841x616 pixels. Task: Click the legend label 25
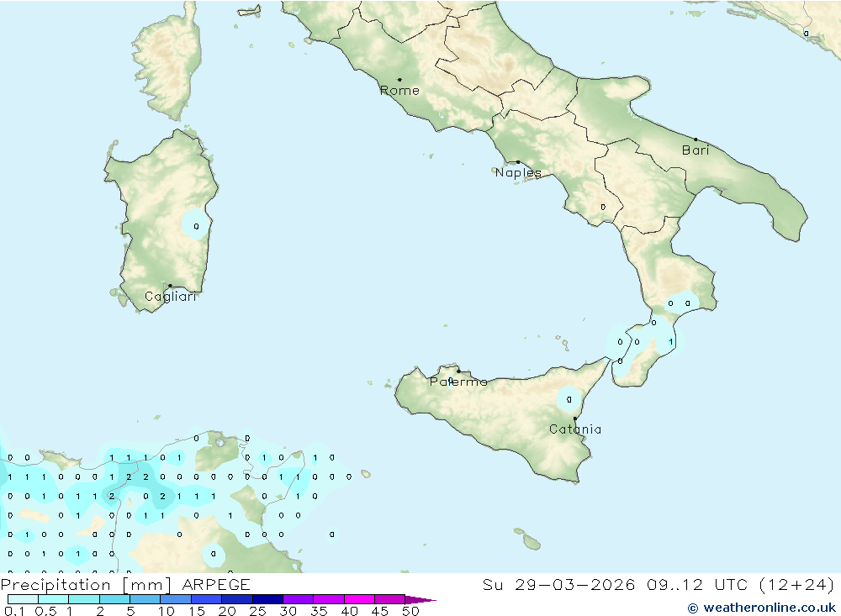[257, 611]
